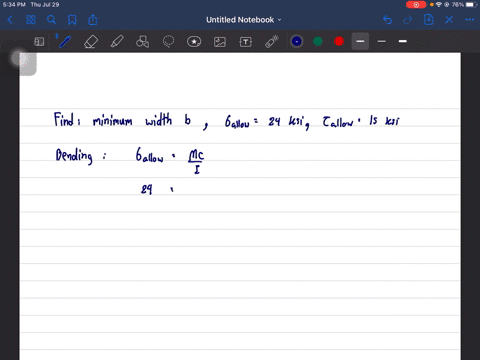Viewport: 480px width, 360px height.
Task: Select the Eraser tool
Action: point(91,42)
